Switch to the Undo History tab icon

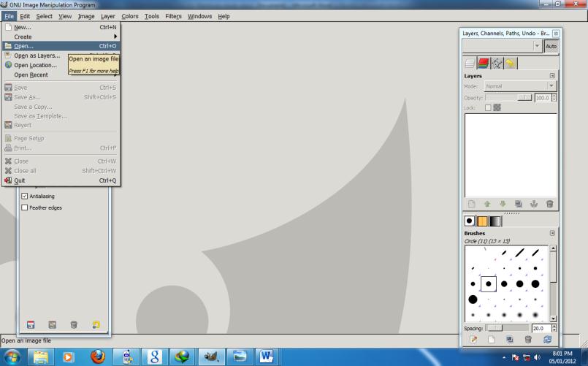coord(511,63)
